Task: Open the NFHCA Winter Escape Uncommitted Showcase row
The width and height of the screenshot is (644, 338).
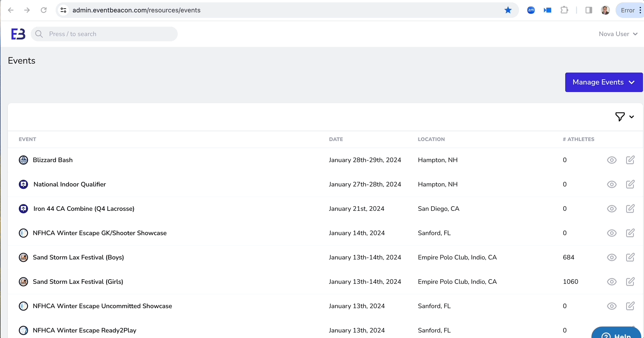Action: click(102, 306)
